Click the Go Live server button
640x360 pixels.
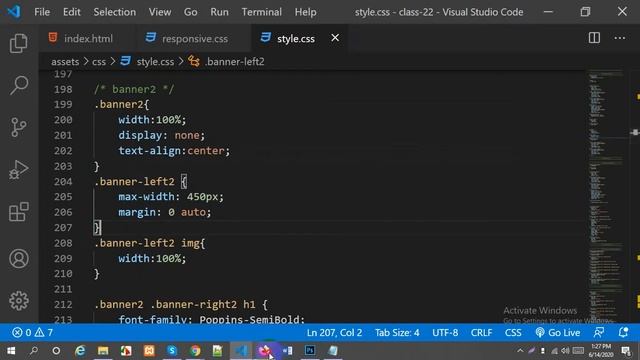pyautogui.click(x=558, y=332)
